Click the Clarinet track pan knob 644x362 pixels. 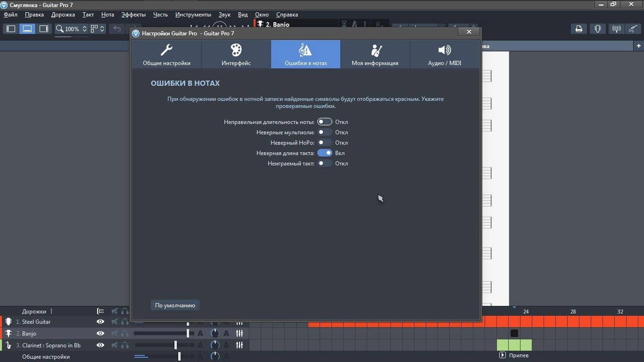pyautogui.click(x=215, y=345)
